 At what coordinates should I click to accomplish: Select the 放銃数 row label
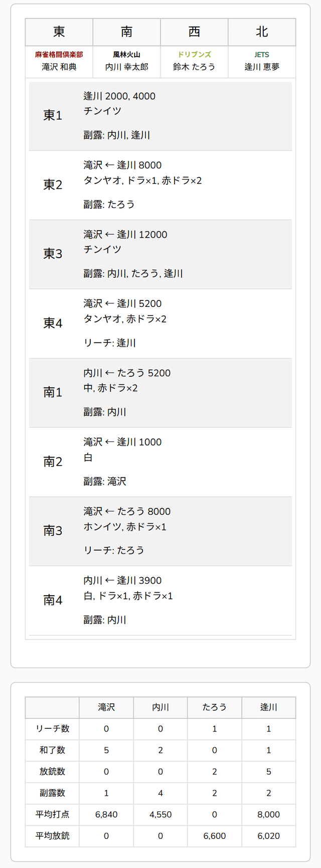(x=52, y=772)
